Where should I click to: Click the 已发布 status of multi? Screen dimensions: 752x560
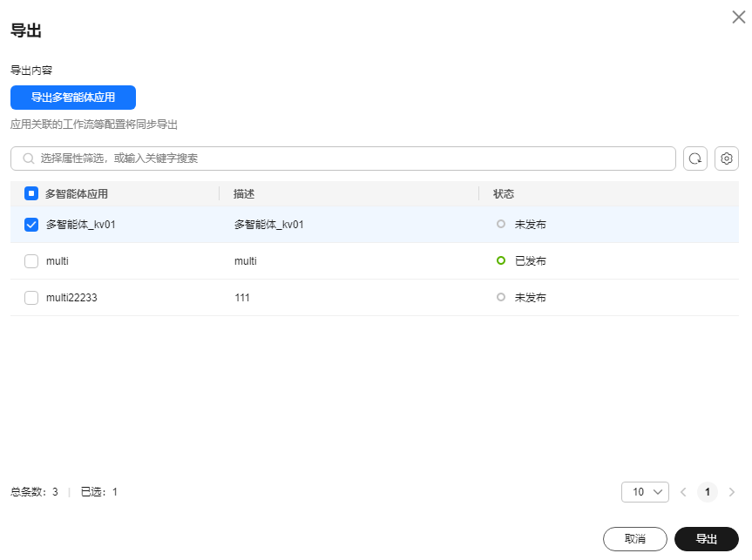click(530, 260)
